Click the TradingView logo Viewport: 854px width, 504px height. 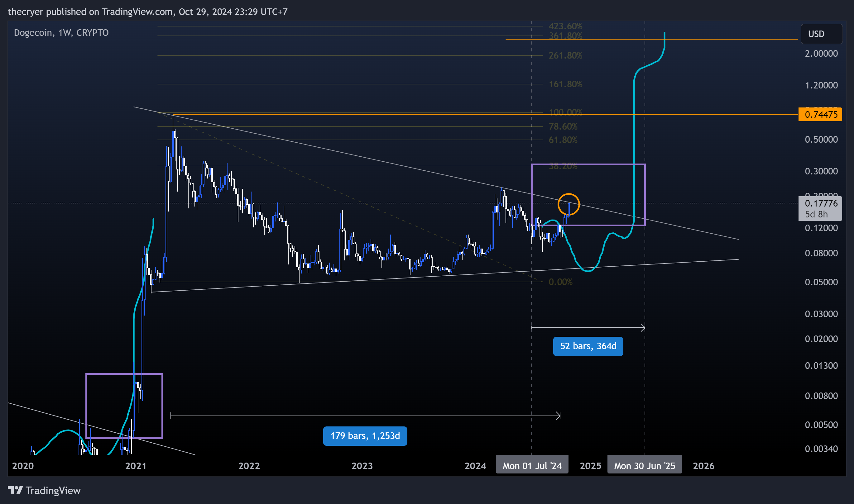pyautogui.click(x=44, y=490)
